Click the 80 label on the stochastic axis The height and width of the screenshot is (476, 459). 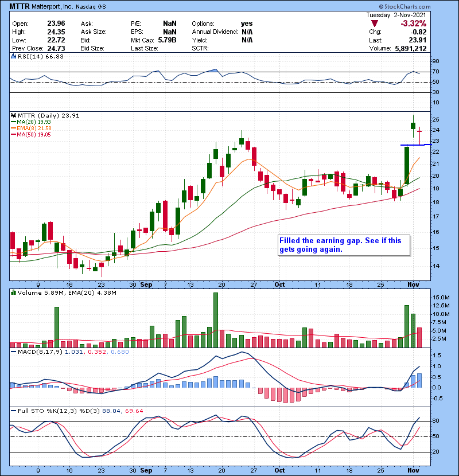tap(435, 421)
